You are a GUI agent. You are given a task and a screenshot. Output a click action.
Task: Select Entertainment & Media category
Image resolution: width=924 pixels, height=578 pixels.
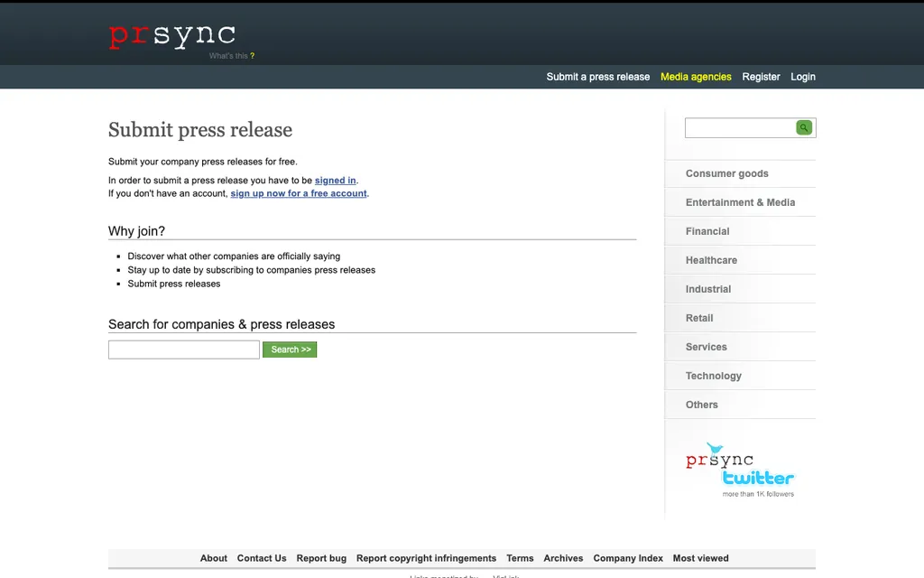(x=740, y=202)
